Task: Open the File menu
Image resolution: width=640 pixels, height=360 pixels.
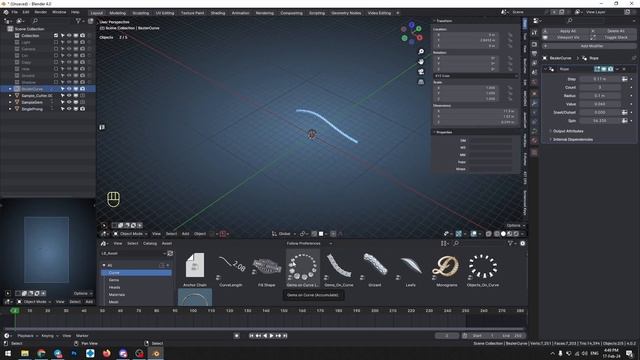Action: pyautogui.click(x=15, y=12)
